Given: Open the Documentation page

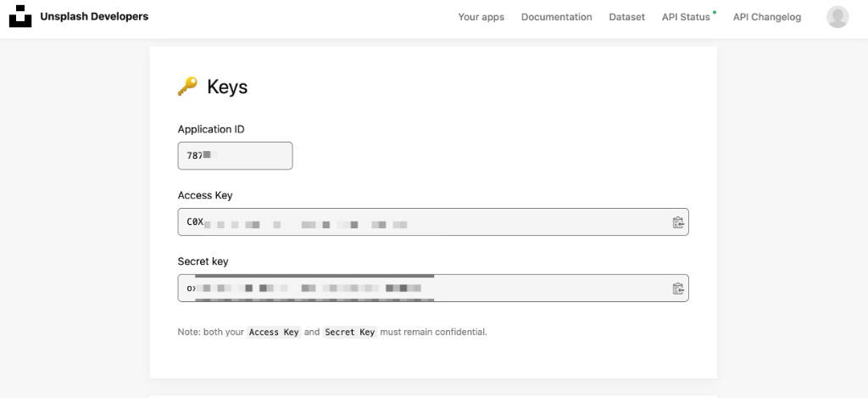Looking at the screenshot, I should point(556,17).
